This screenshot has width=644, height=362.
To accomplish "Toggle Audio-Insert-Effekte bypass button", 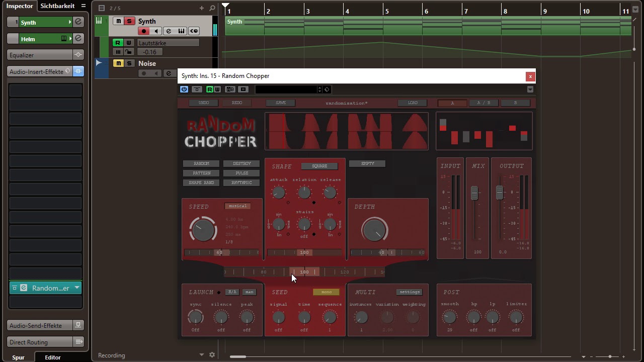I will point(78,71).
